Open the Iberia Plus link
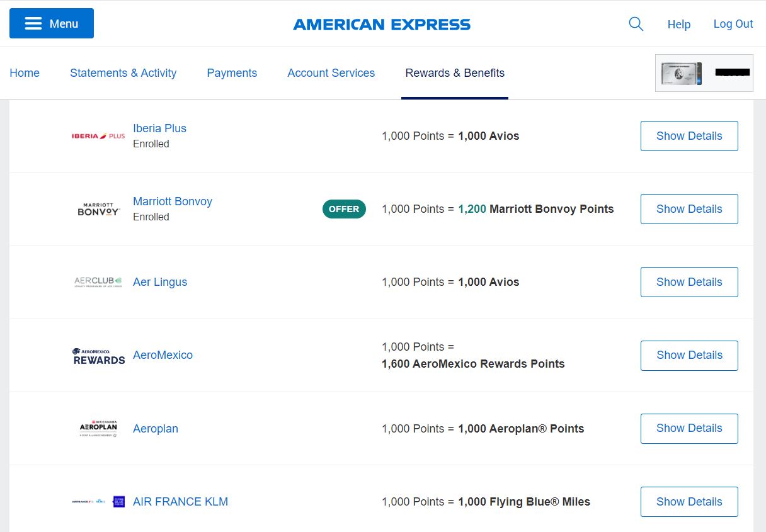The image size is (766, 532). [159, 128]
